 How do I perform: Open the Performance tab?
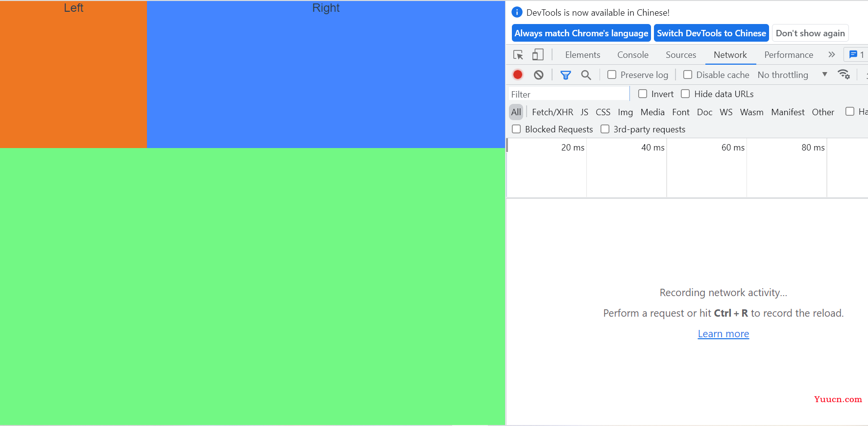tap(789, 55)
